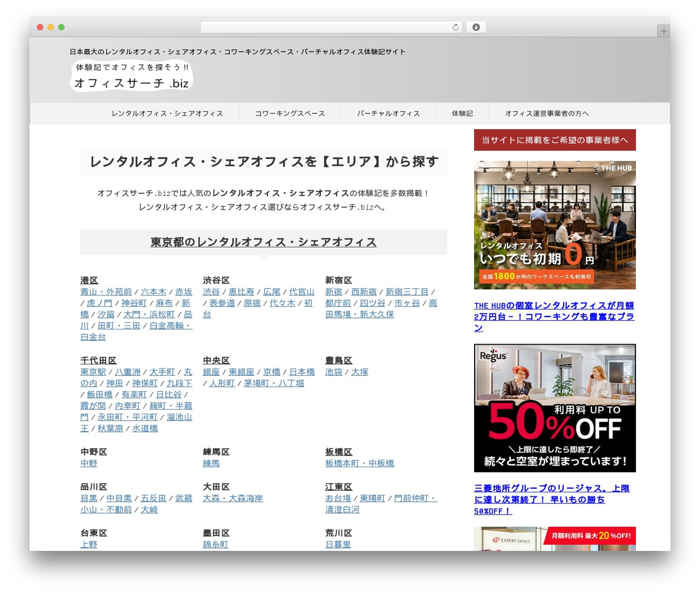
Task: Open the 渋谷 area link
Action: coord(211,292)
